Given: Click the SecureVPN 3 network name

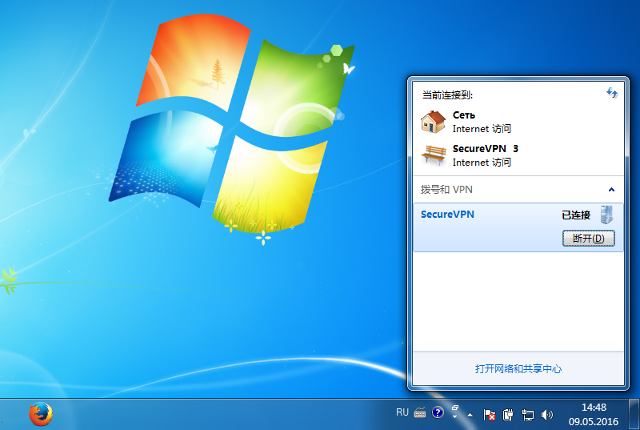Looking at the screenshot, I should 485,149.
